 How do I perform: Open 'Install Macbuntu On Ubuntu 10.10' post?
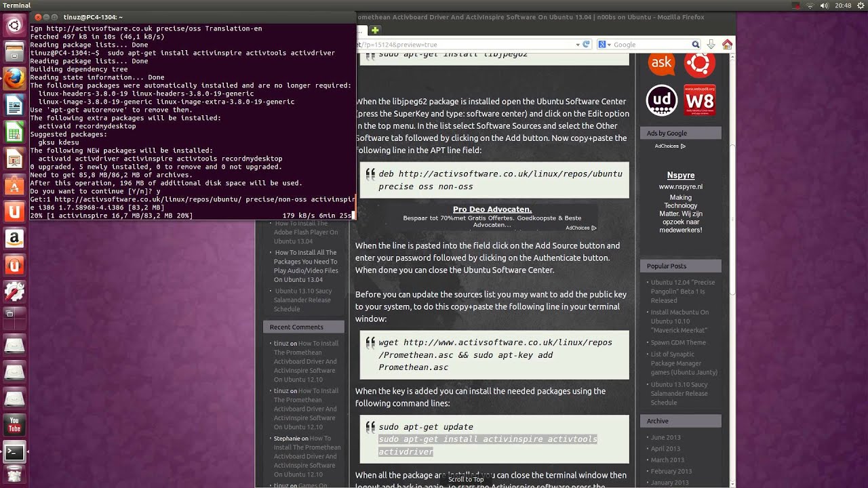[679, 321]
